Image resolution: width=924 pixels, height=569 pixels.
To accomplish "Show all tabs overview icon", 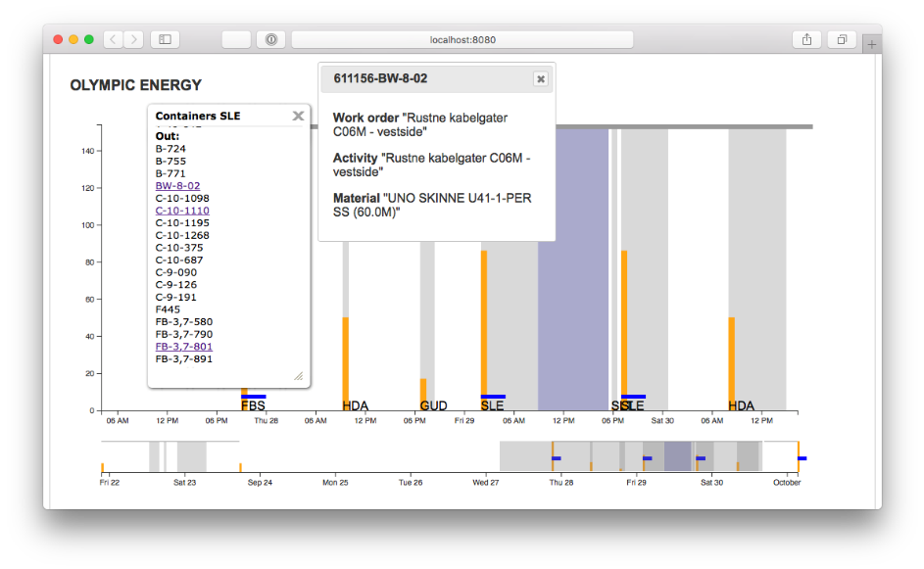I will pyautogui.click(x=841, y=39).
